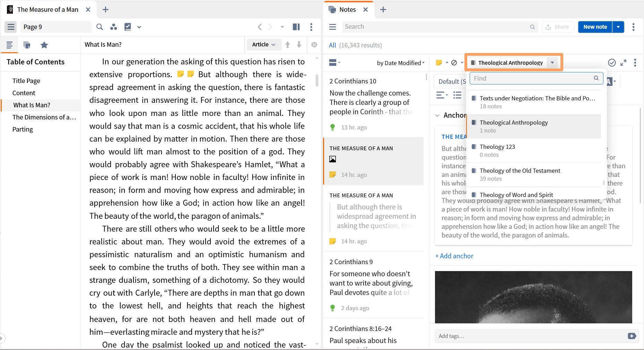Open the note editor kebab menu
Screen dimensions: 644x350
click(x=635, y=63)
